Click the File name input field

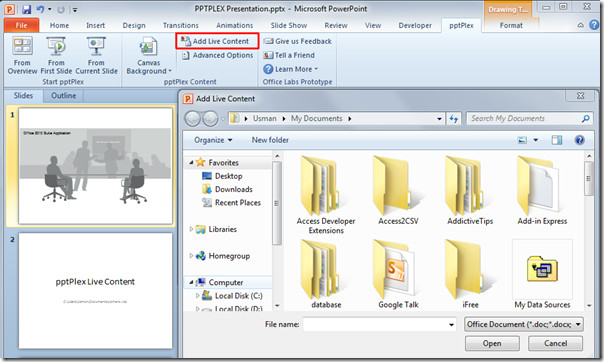379,324
